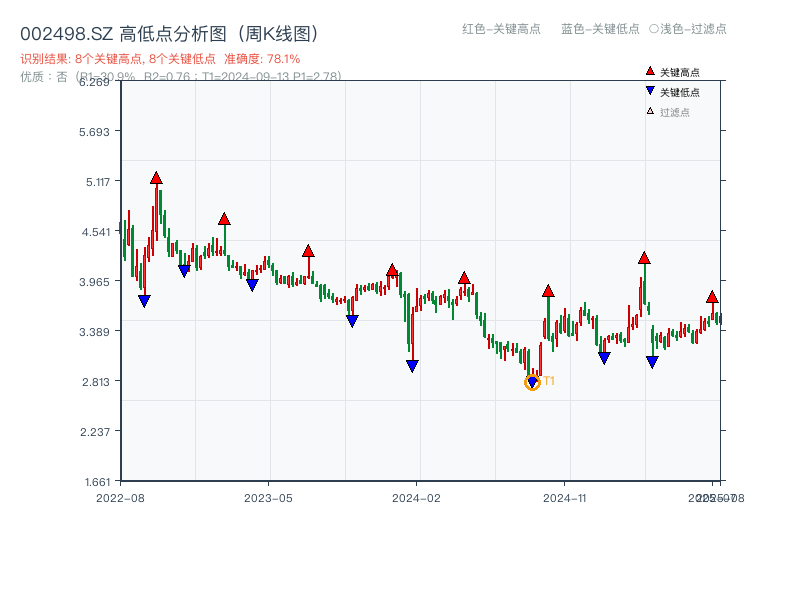Click the 2024-11 x-axis date label
This screenshot has height=600, width=800.
(x=564, y=497)
